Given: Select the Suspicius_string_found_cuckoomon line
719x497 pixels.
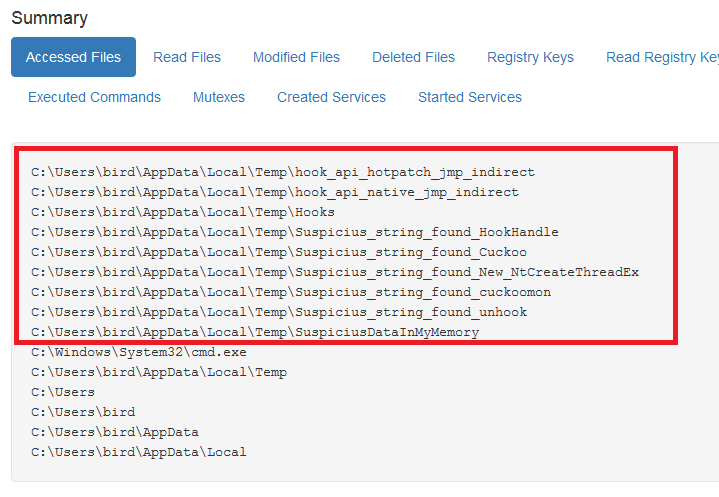Looking at the screenshot, I should tap(291, 292).
